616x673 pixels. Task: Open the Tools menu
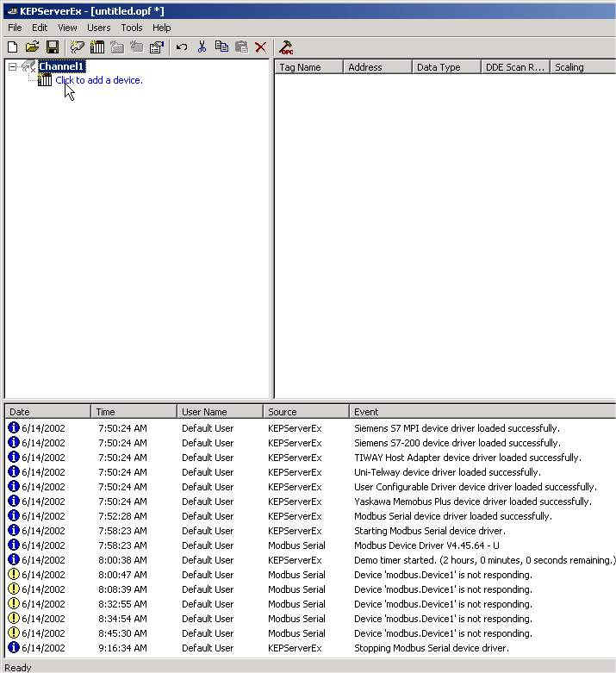pyautogui.click(x=132, y=28)
